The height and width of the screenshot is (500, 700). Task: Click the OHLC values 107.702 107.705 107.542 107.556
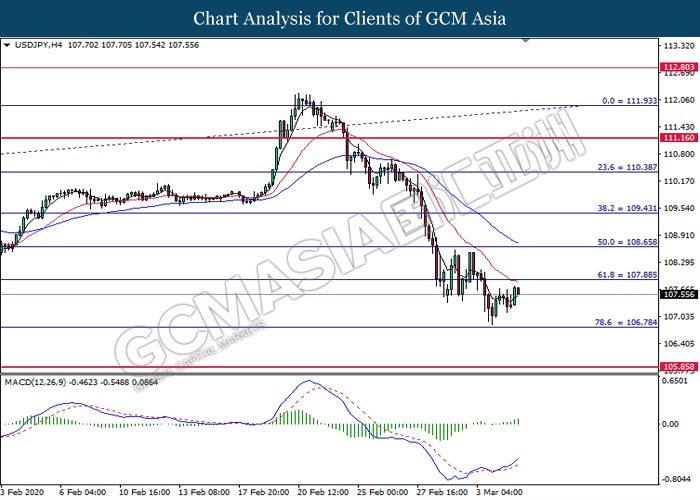(133, 45)
